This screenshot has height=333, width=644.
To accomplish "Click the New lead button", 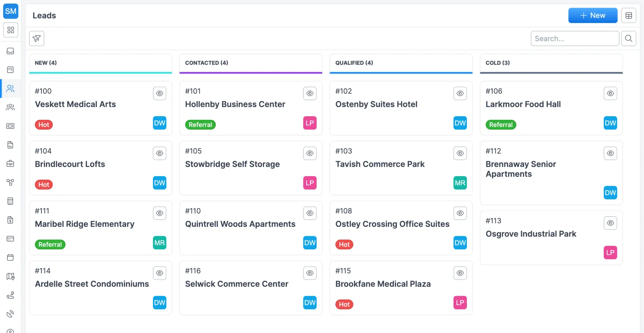I will pos(593,16).
